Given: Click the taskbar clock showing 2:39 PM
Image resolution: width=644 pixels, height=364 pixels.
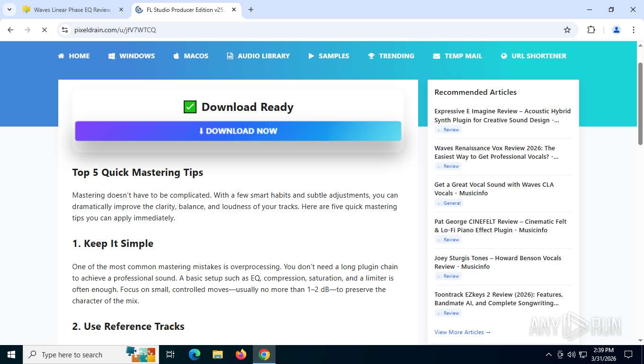Looking at the screenshot, I should 603,355.
